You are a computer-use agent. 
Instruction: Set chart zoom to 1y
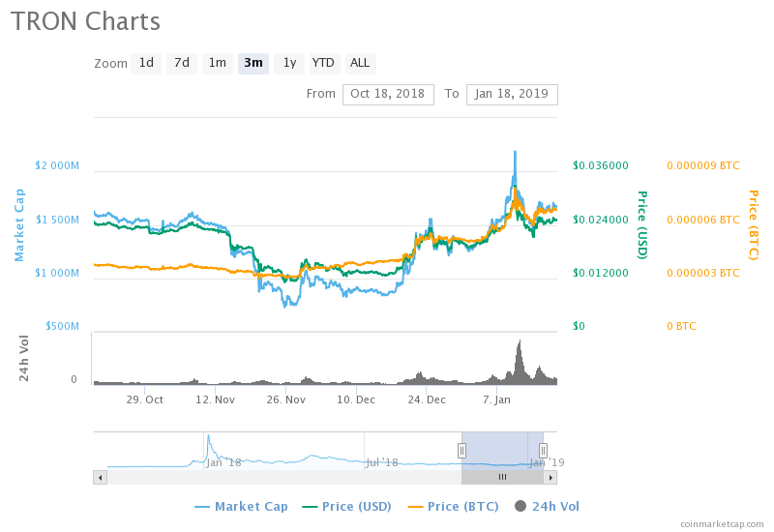(x=288, y=63)
